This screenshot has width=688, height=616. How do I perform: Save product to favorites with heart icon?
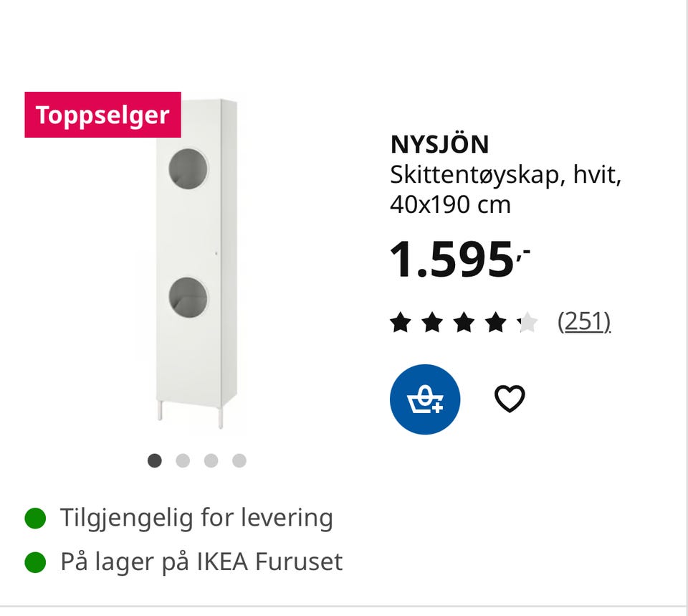[x=510, y=399]
